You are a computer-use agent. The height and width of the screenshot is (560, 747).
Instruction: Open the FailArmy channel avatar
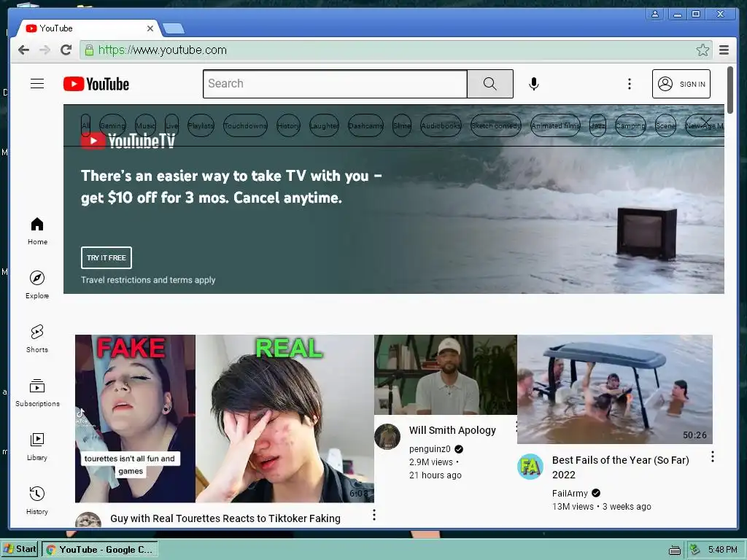(x=530, y=467)
